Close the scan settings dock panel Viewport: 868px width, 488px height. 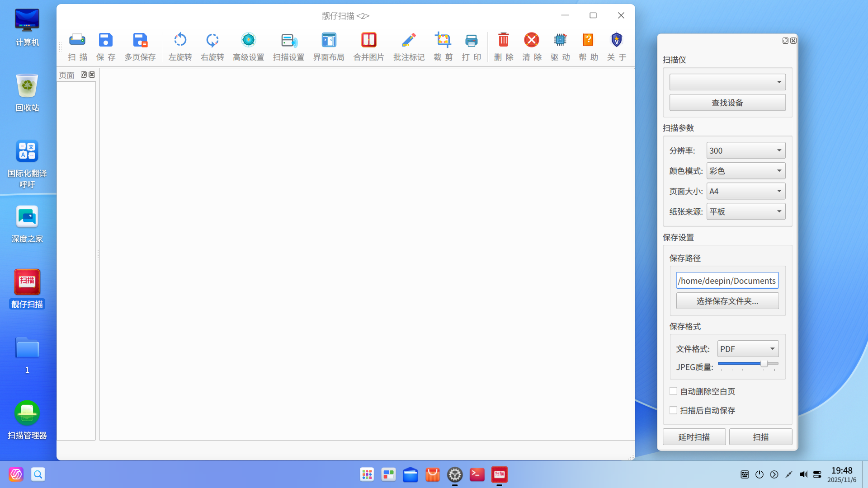793,41
